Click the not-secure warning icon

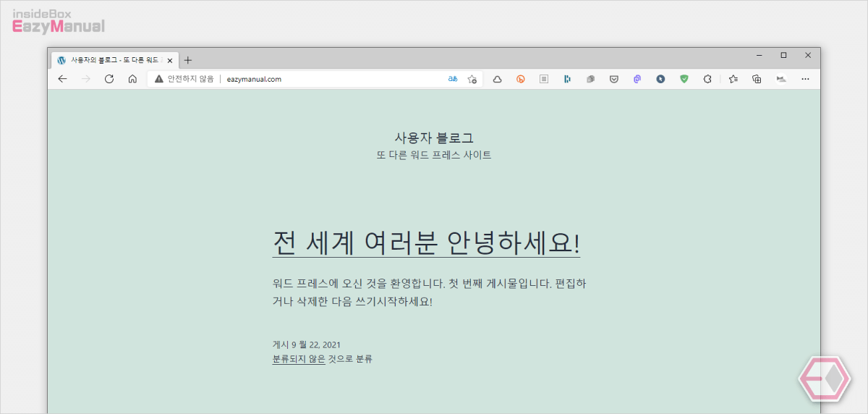159,79
